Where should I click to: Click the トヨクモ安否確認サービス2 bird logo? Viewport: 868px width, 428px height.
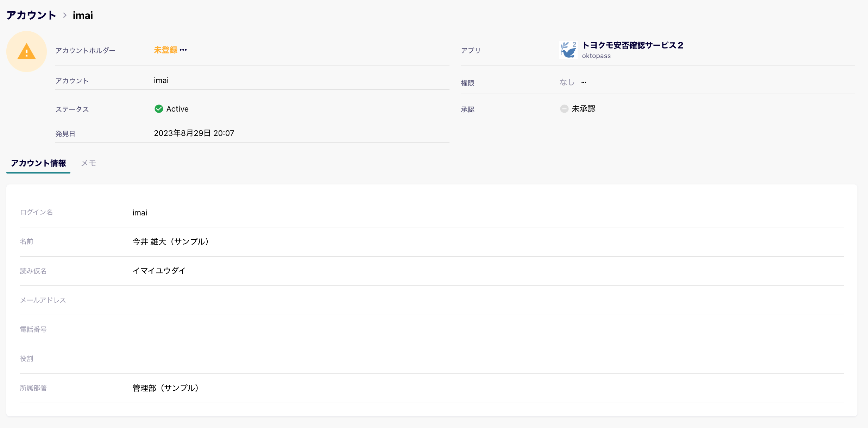[568, 50]
